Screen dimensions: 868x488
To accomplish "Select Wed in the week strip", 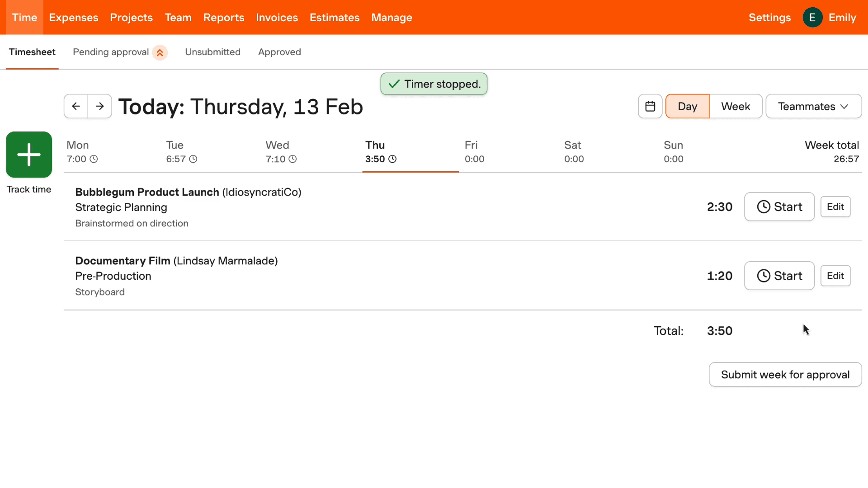I will pos(311,152).
